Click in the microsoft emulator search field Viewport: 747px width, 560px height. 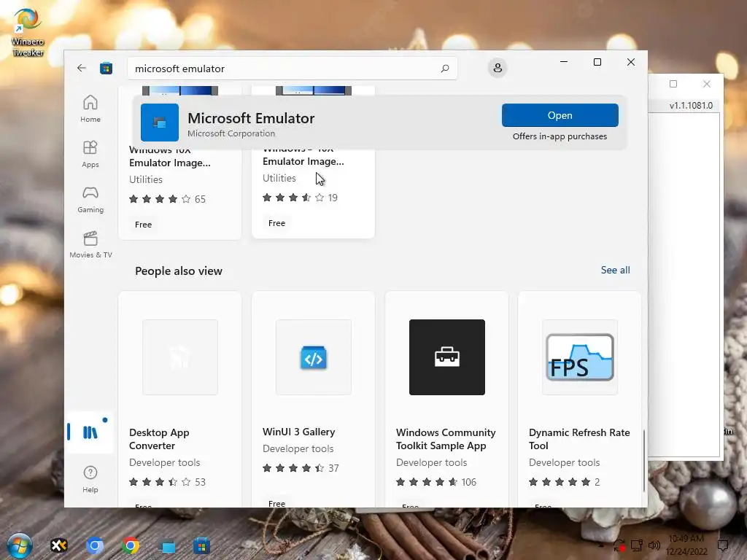point(292,69)
